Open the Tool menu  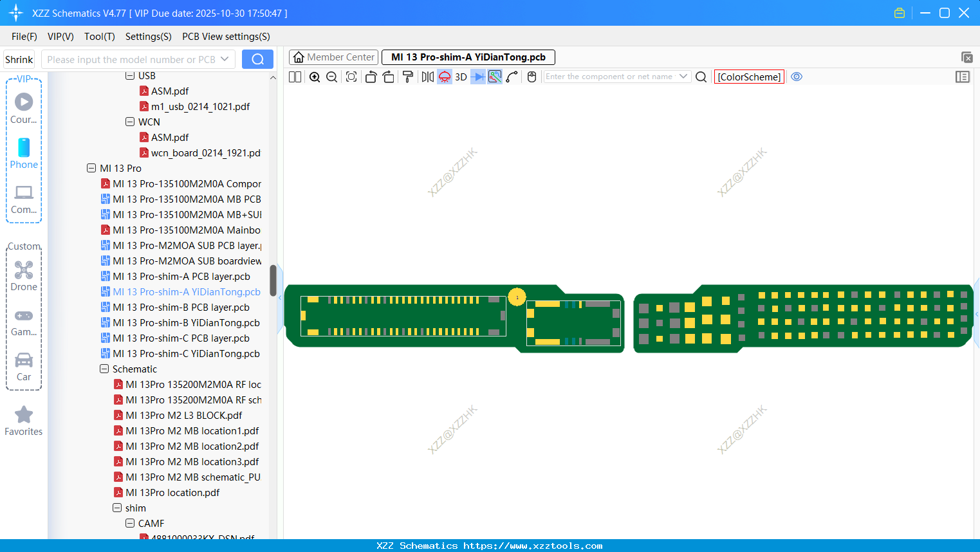tap(99, 37)
